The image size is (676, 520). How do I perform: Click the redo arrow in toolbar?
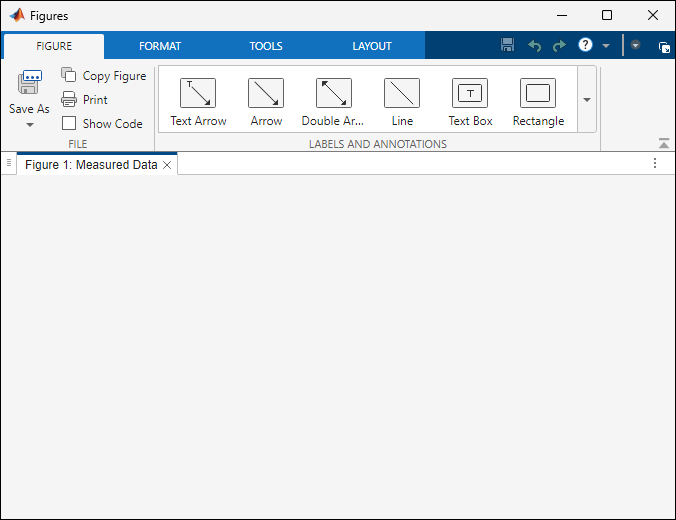560,45
